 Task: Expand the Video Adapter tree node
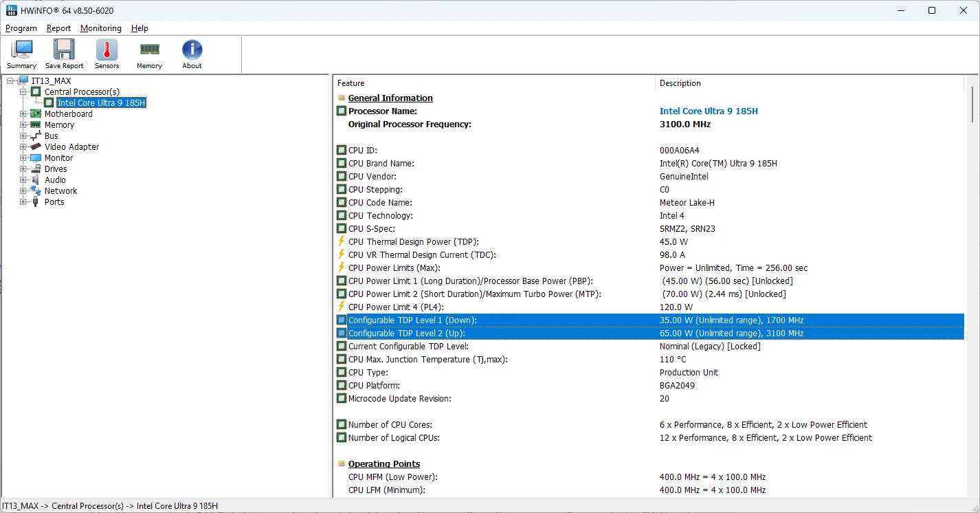tap(23, 147)
